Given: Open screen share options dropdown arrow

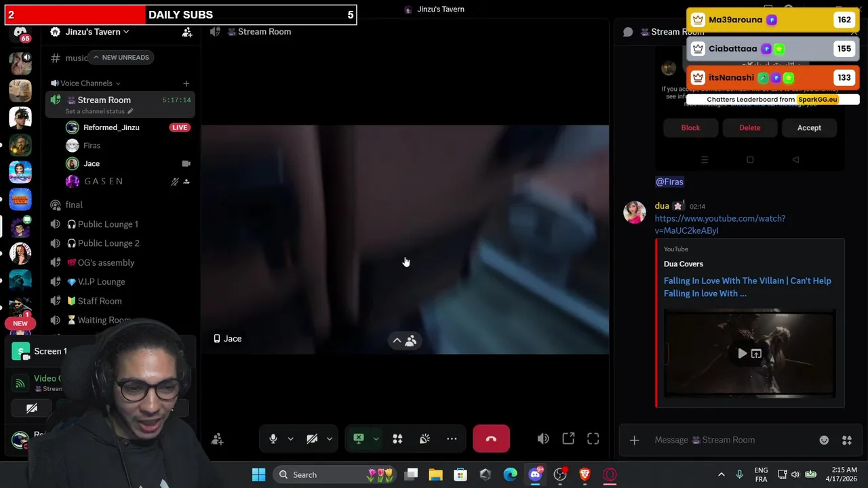Looking at the screenshot, I should pos(376,439).
